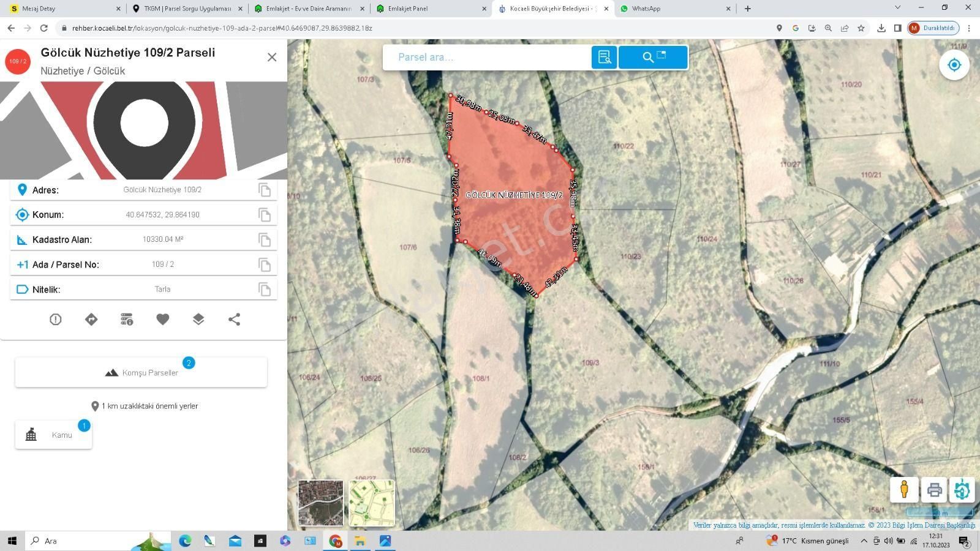Image resolution: width=980 pixels, height=551 pixels.
Task: Locate my position with the target button
Action: click(x=954, y=64)
